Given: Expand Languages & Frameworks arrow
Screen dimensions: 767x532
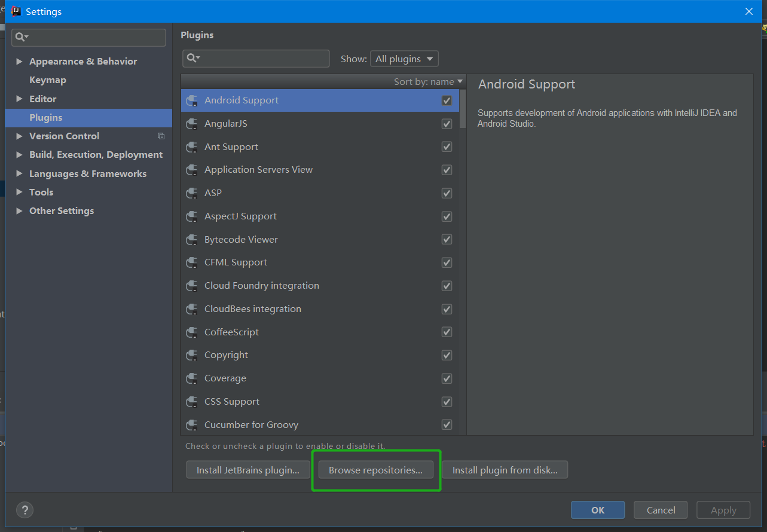Looking at the screenshot, I should coord(19,174).
